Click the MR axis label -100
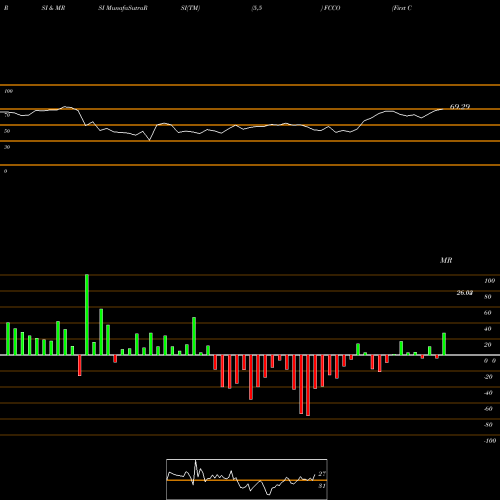Image resolution: width=500 pixels, height=500 pixels. pos(490,441)
